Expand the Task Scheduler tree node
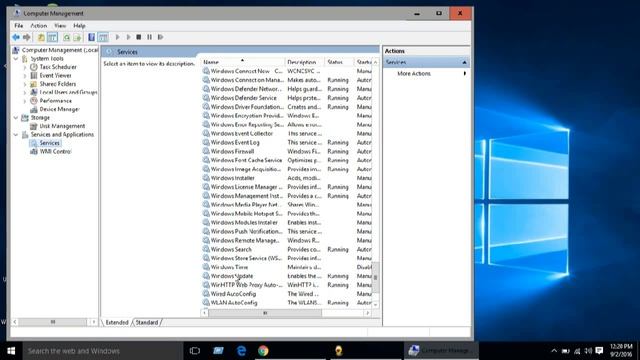Viewport: 640px width, 360px height. [x=25, y=67]
